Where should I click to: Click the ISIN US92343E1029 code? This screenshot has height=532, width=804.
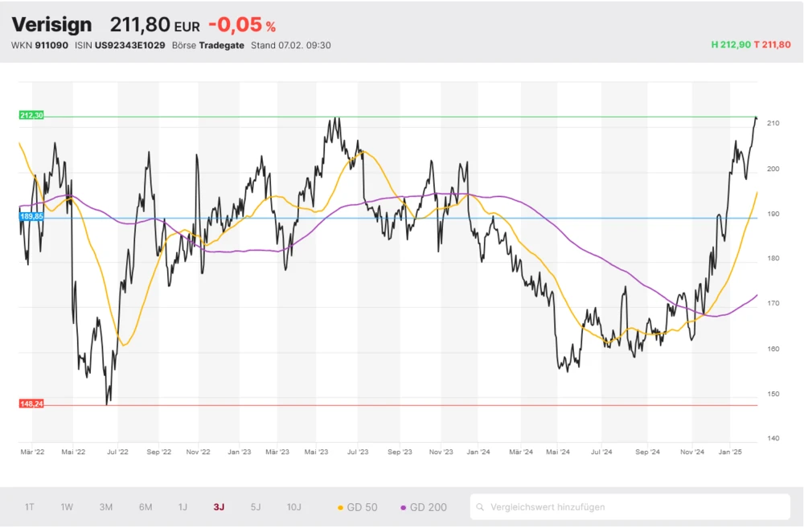[130, 45]
